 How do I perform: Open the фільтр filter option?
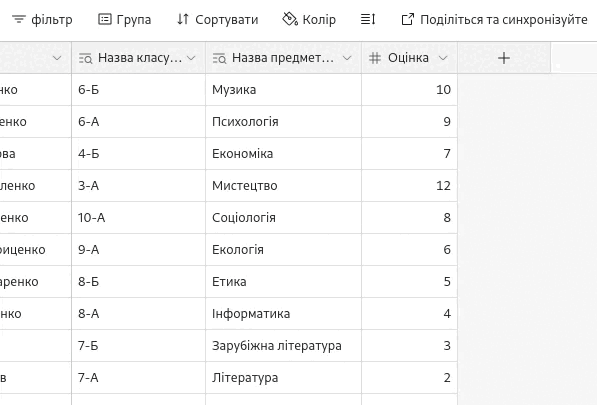(x=42, y=19)
